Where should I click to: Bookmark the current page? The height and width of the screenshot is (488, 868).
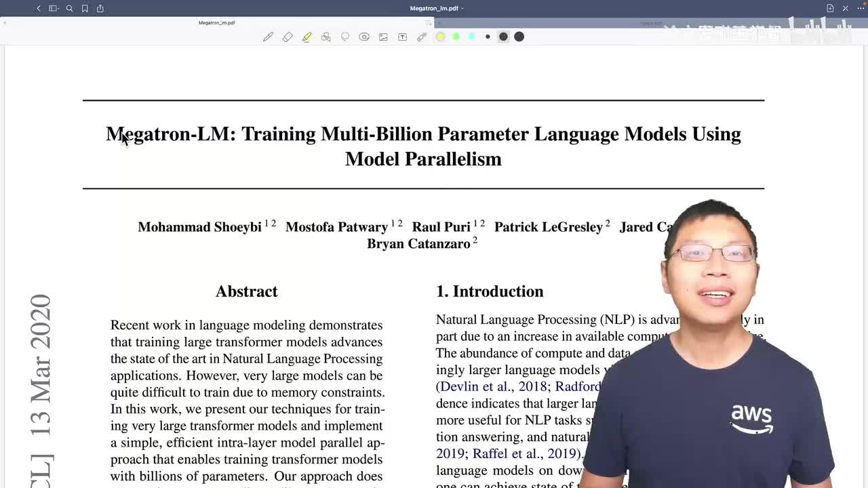click(x=85, y=8)
